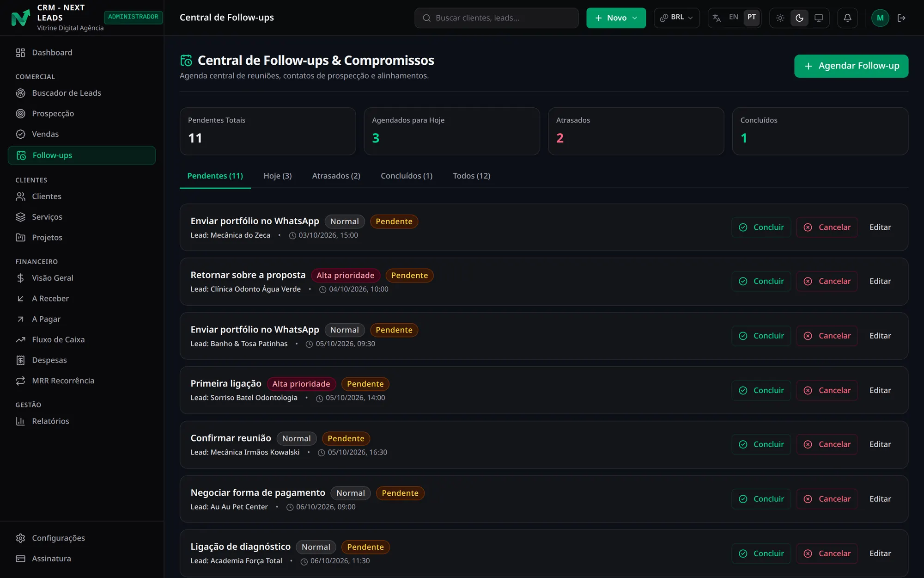
Task: Open the BRL currency dropdown
Action: coord(677,18)
